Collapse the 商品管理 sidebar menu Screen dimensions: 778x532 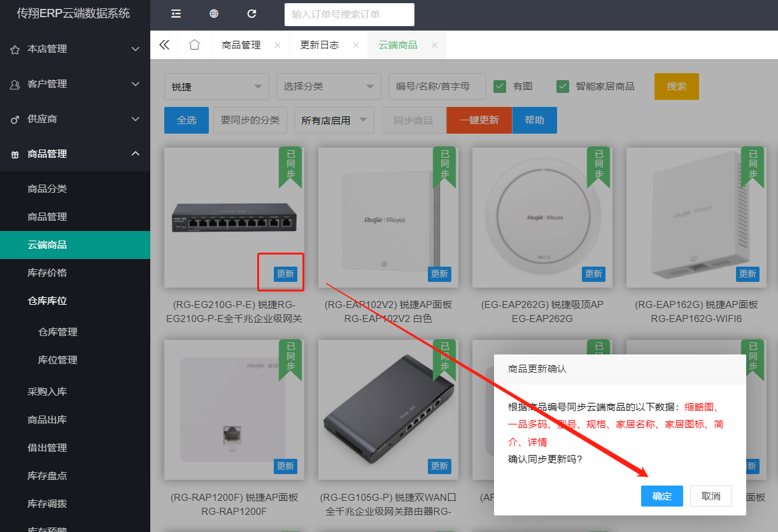75,154
